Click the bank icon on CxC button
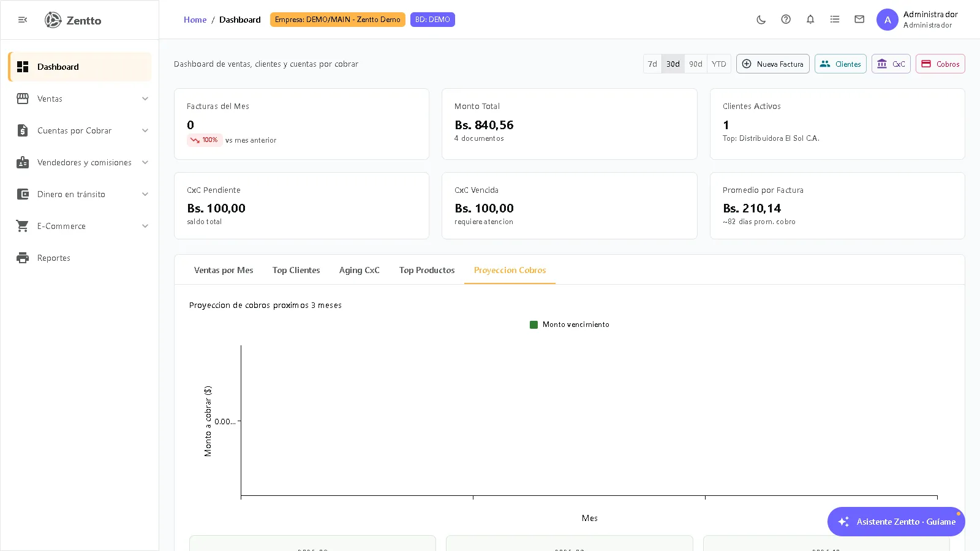 (x=882, y=64)
